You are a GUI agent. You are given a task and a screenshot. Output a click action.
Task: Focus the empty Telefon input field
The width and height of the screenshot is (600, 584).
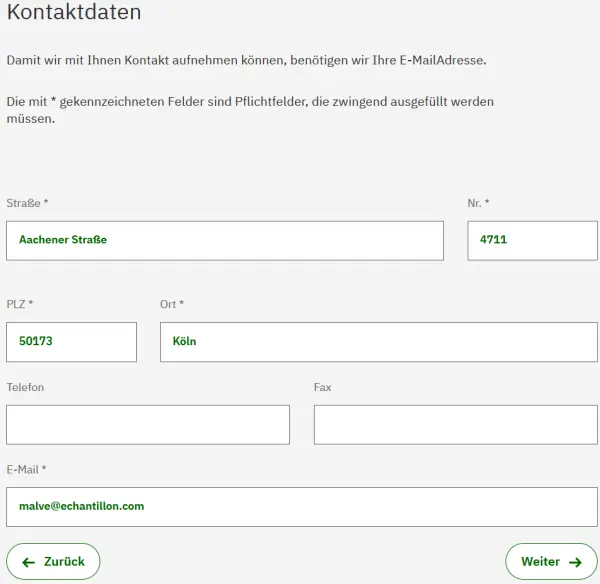click(x=148, y=425)
